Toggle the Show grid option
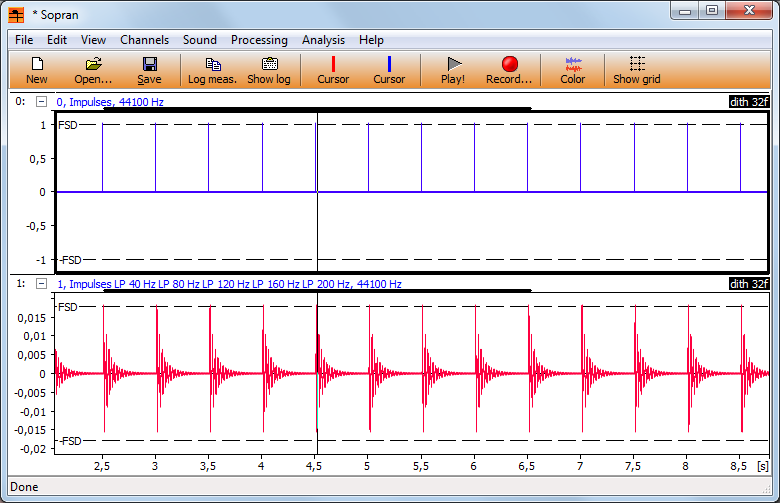Screen dimensions: 780x503 pos(637,69)
